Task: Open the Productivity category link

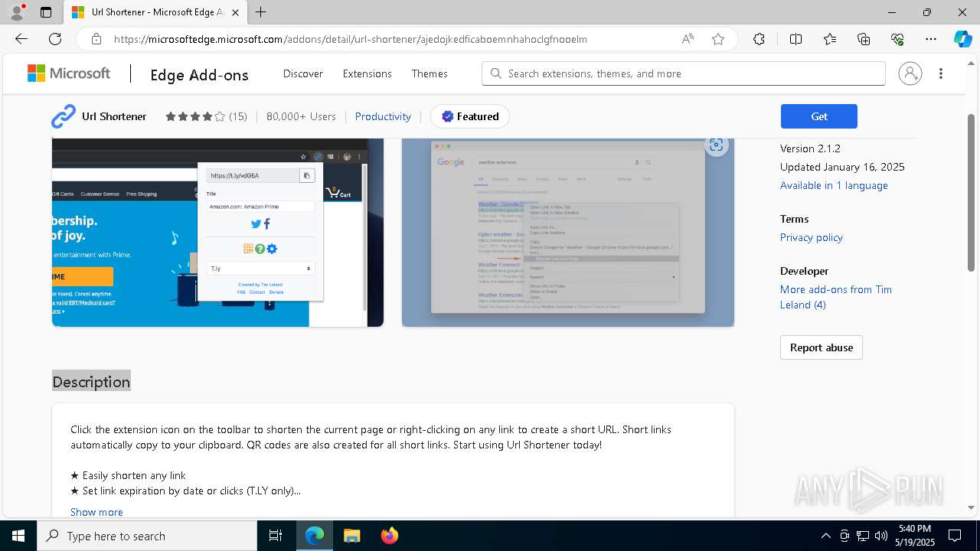Action: [x=383, y=116]
